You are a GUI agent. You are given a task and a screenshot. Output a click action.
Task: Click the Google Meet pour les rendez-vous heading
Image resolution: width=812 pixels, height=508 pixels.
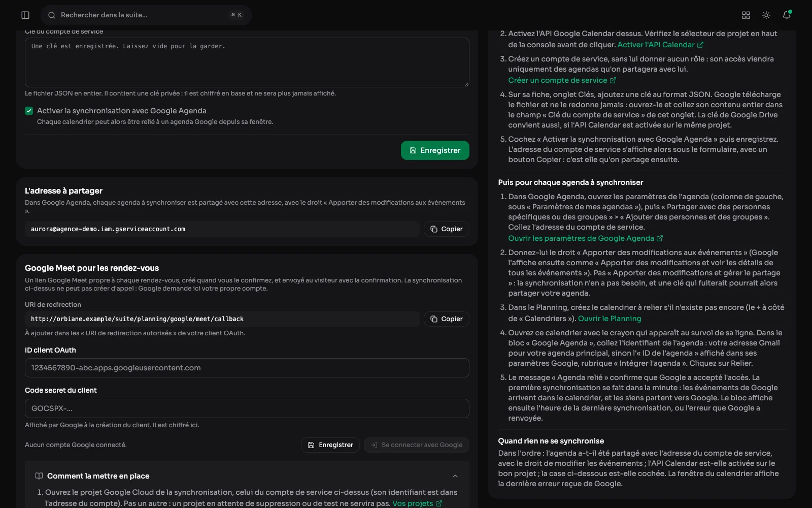[x=92, y=268]
